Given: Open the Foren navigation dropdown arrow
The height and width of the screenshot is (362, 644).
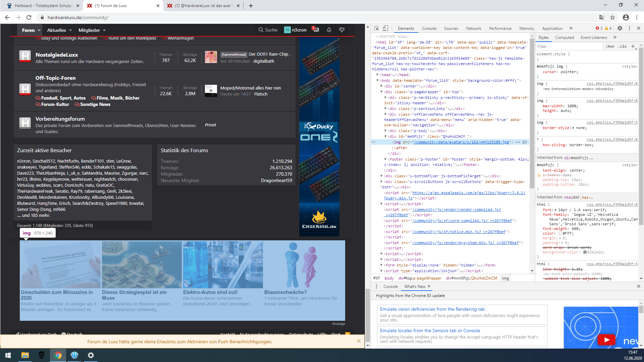Looking at the screenshot, I should 39,30.
